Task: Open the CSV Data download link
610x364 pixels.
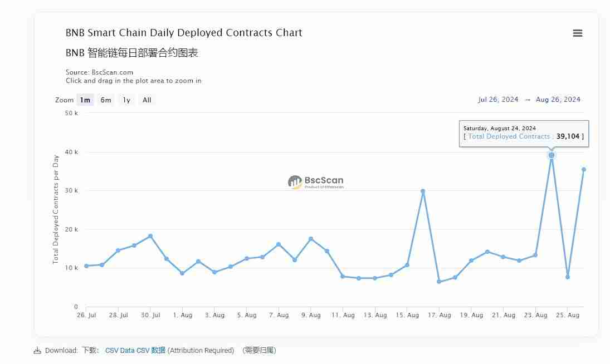Action: pos(120,351)
